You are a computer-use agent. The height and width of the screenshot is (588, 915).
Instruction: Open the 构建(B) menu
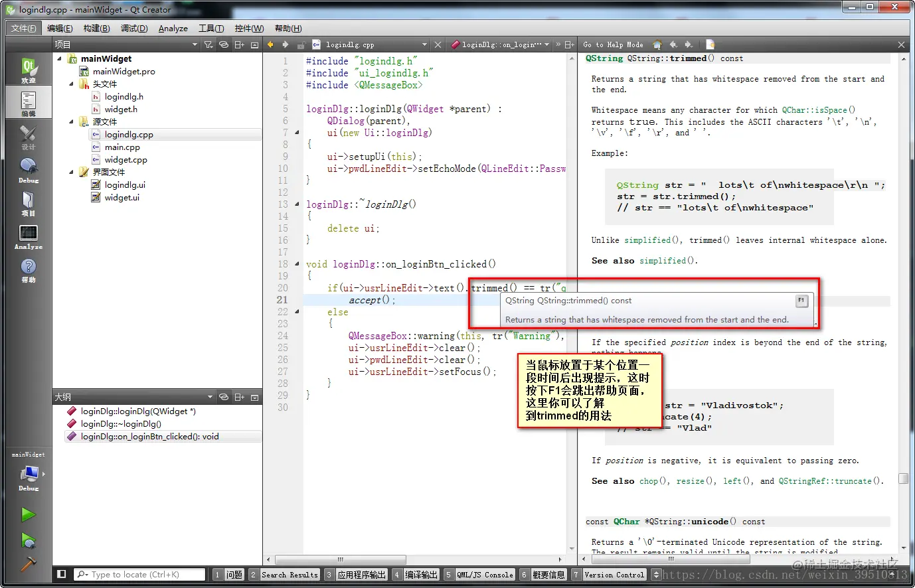coord(97,29)
